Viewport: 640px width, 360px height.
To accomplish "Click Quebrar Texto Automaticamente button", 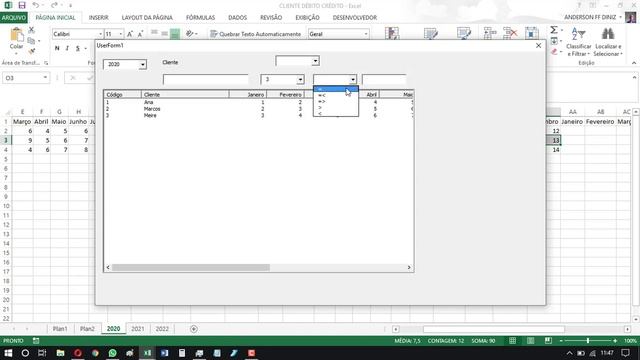I will coord(256,34).
